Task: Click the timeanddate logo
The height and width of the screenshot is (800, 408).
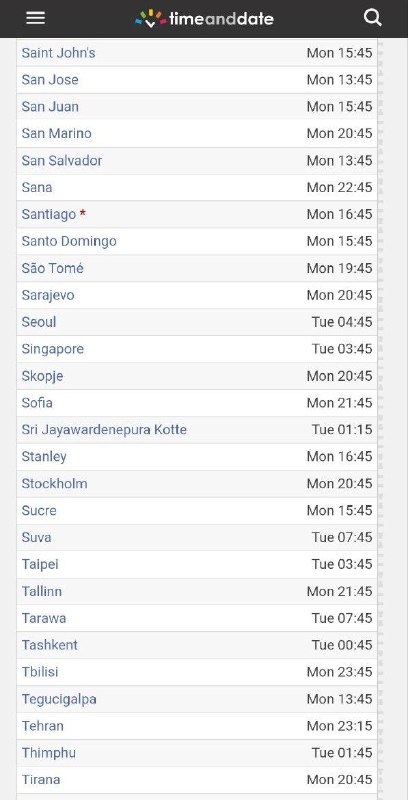Action: tap(204, 19)
